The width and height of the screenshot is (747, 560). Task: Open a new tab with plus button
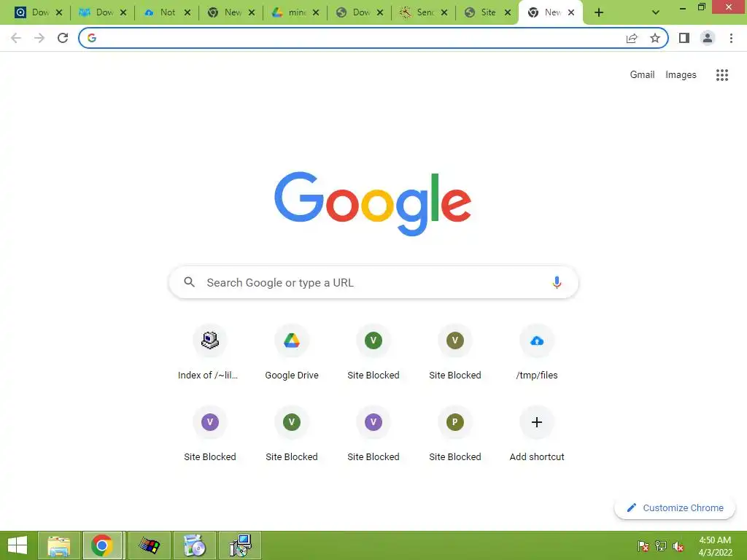coord(599,12)
